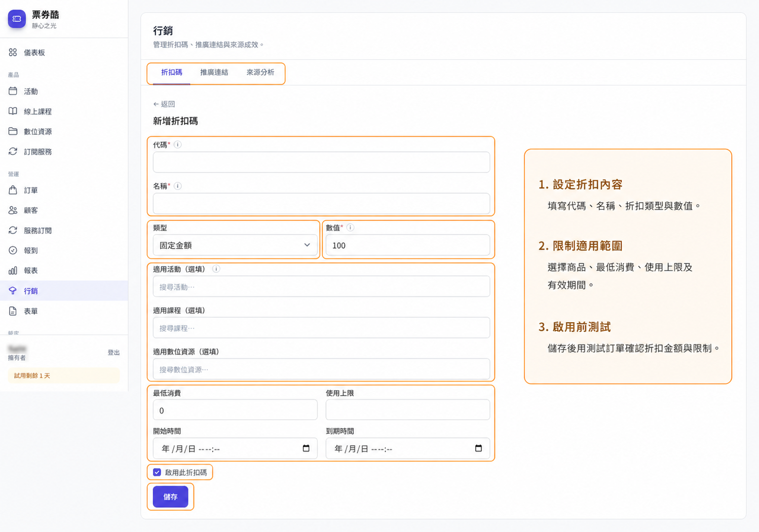Click the 報到 check-circle icon
The height and width of the screenshot is (532, 759).
coord(13,250)
